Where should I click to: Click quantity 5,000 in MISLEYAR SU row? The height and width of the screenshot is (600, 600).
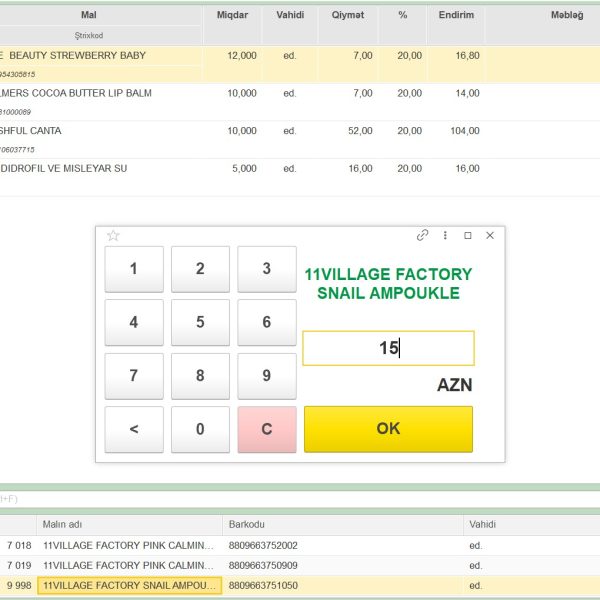pos(244,168)
